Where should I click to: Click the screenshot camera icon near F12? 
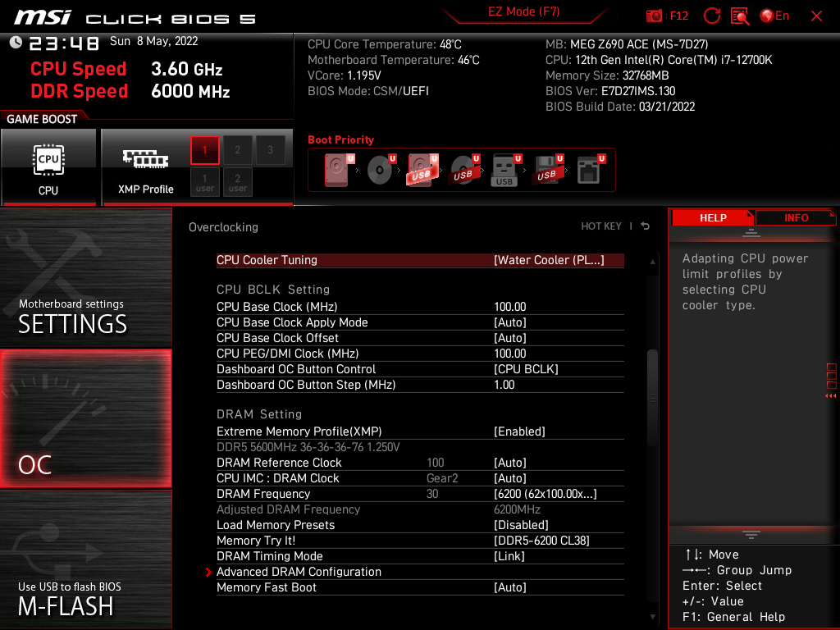[654, 15]
